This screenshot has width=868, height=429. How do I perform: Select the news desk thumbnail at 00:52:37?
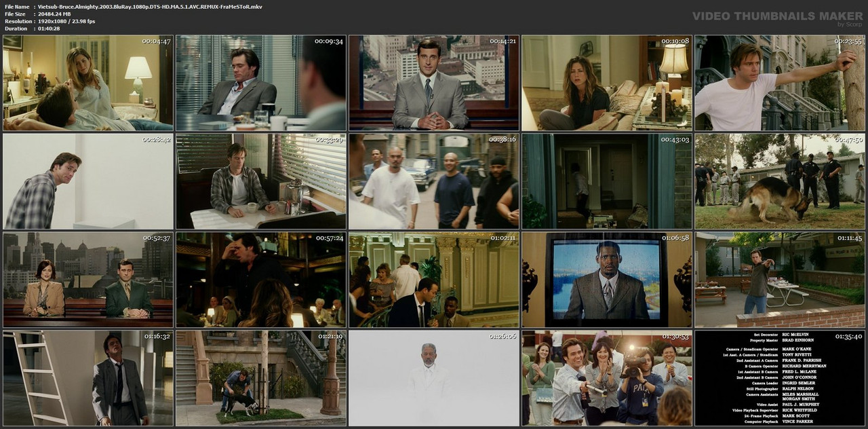click(88, 280)
